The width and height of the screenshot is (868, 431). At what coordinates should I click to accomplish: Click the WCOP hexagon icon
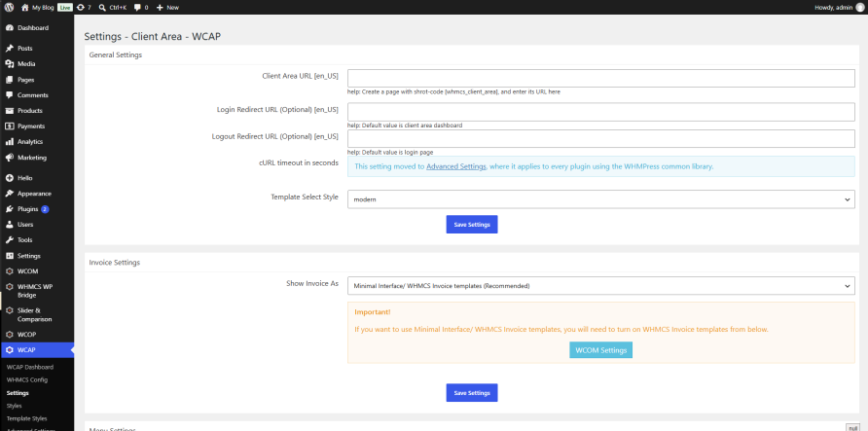(x=10, y=335)
